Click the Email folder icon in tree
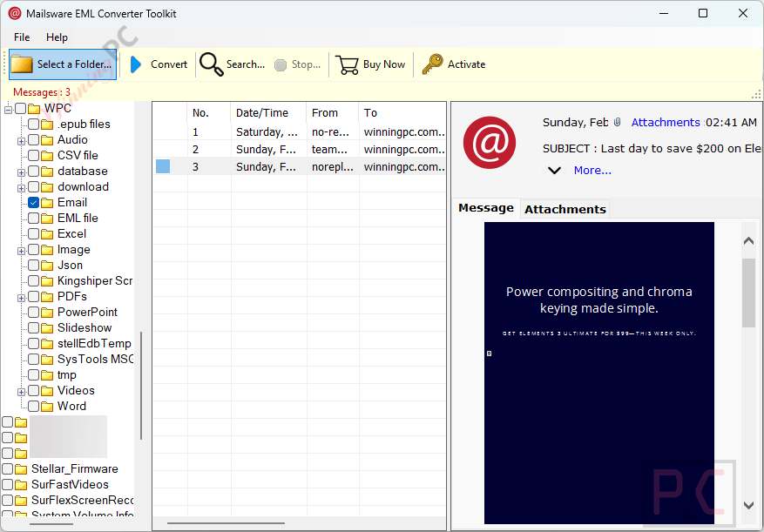The image size is (764, 532). (47, 203)
